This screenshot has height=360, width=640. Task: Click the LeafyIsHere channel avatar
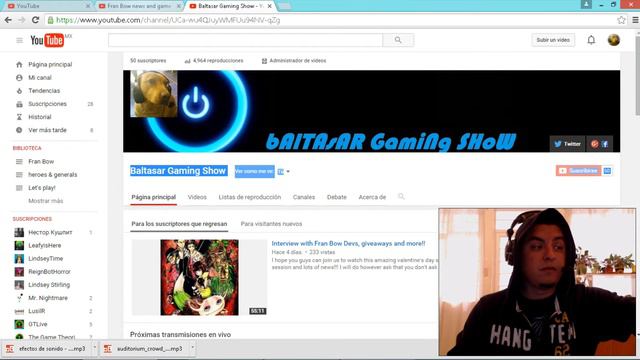point(19,245)
